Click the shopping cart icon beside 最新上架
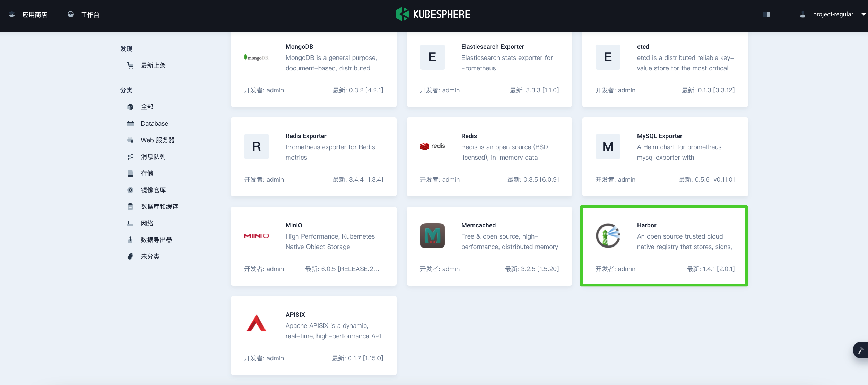 [x=130, y=65]
